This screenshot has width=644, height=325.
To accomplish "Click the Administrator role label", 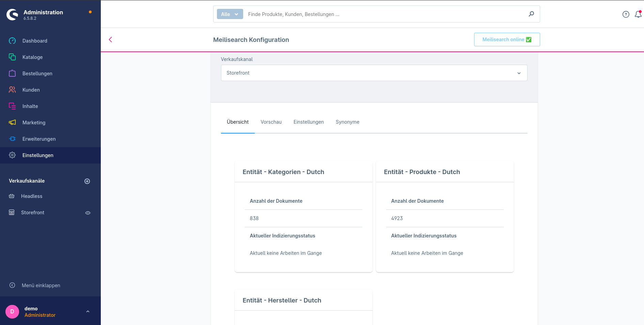I will pyautogui.click(x=40, y=315).
